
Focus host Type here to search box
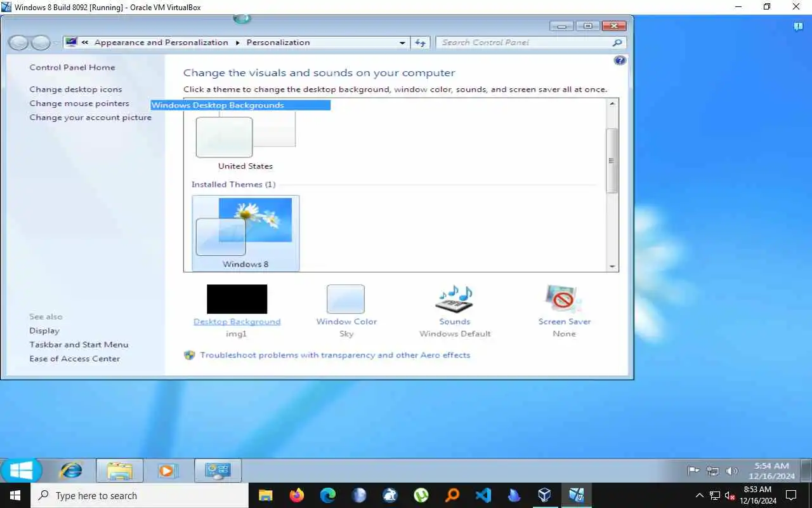[140, 495]
